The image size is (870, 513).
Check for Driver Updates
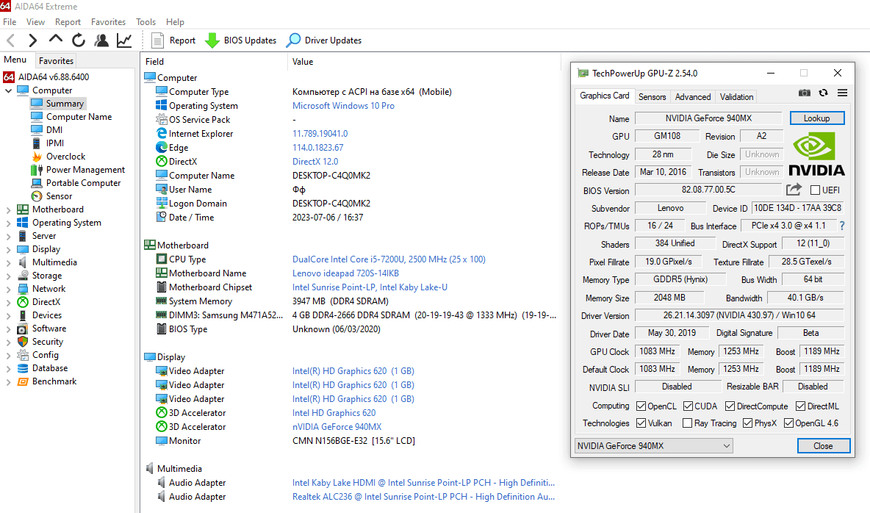(x=323, y=40)
